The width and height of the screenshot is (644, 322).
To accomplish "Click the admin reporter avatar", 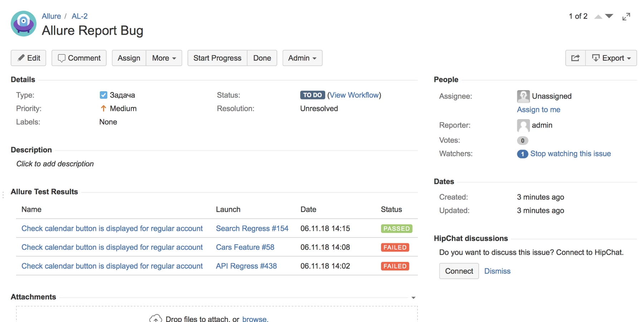I will pos(523,125).
